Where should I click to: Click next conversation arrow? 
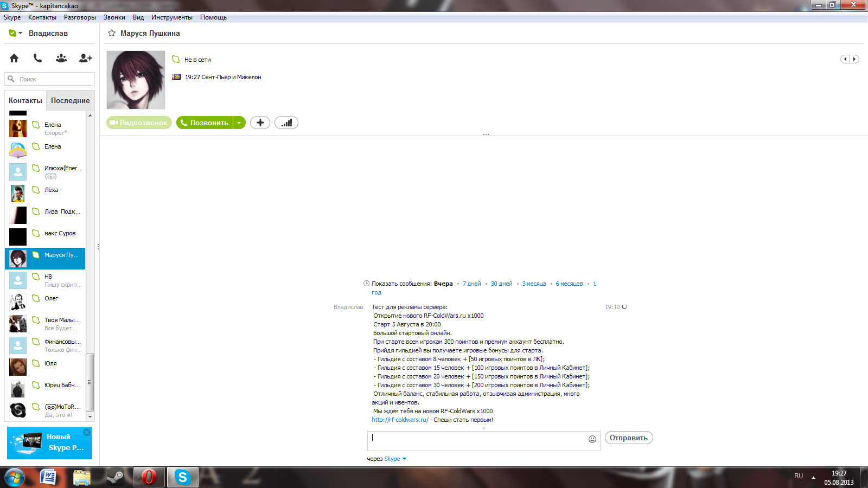(x=854, y=59)
